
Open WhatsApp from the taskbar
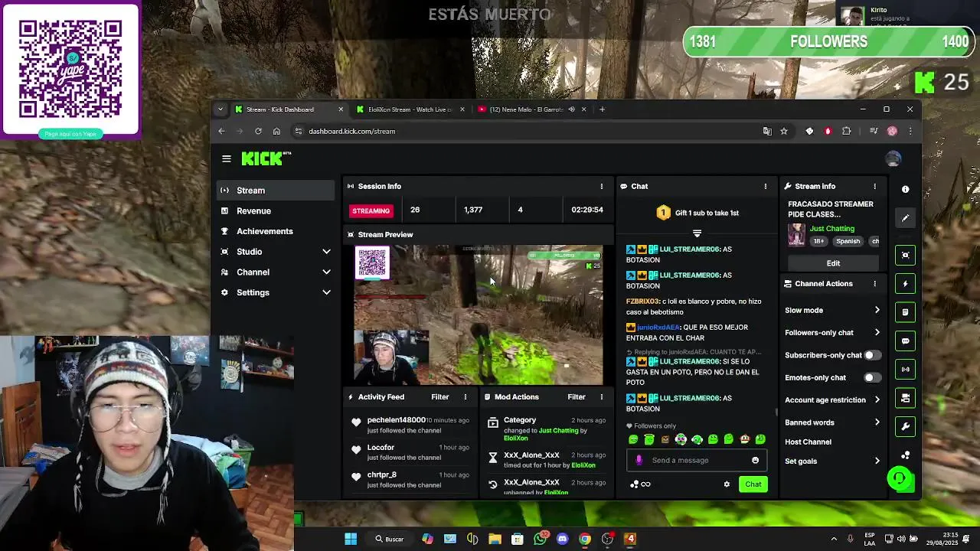tap(540, 539)
